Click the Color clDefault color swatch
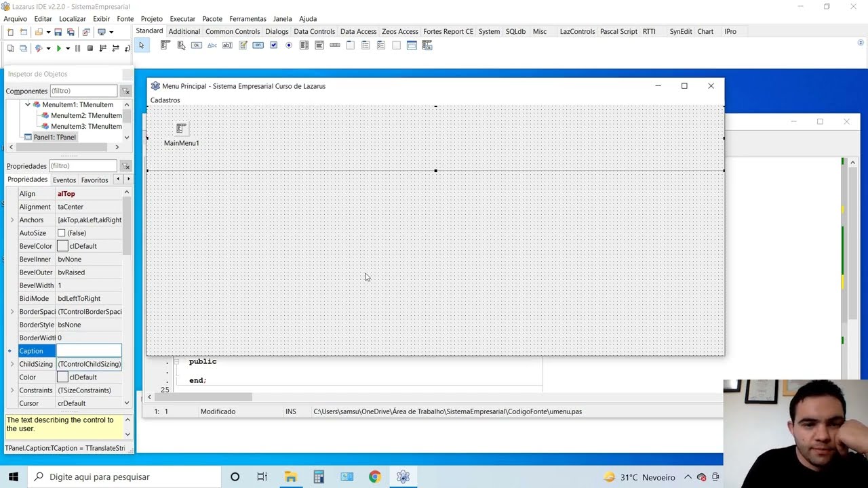This screenshot has height=488, width=868. click(x=62, y=377)
